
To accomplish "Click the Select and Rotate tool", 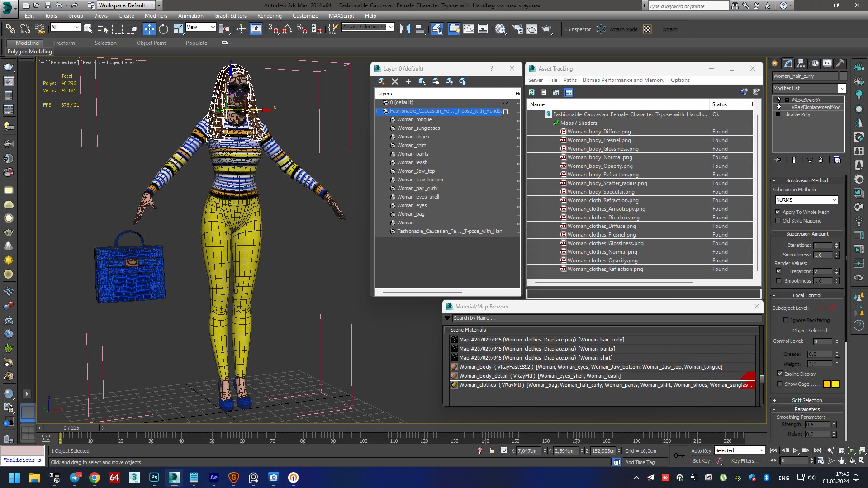I will tap(163, 29).
